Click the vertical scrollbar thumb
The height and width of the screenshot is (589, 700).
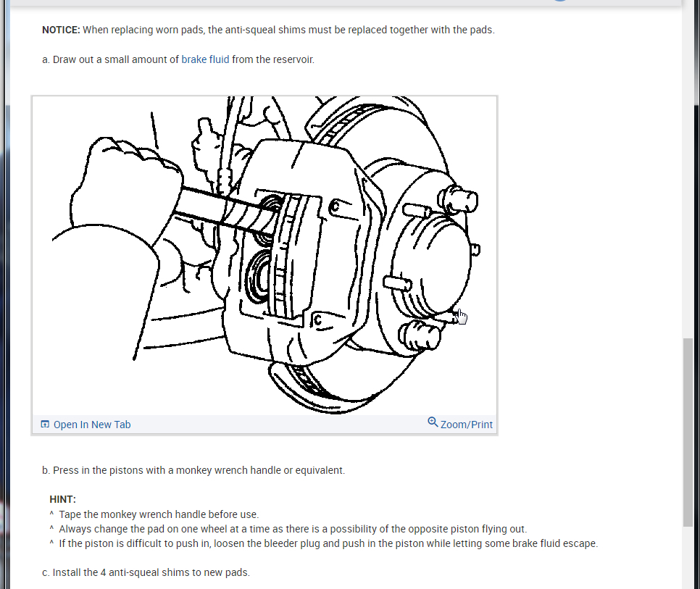(688, 433)
